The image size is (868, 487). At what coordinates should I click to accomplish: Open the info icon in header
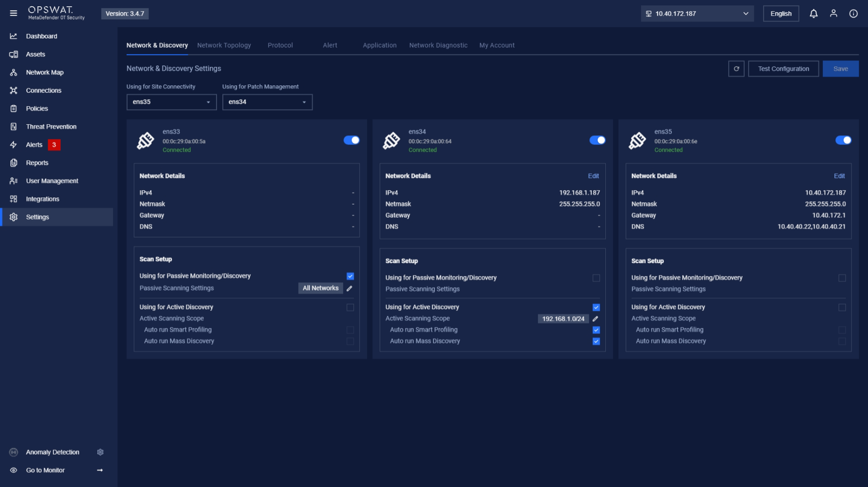coord(853,14)
